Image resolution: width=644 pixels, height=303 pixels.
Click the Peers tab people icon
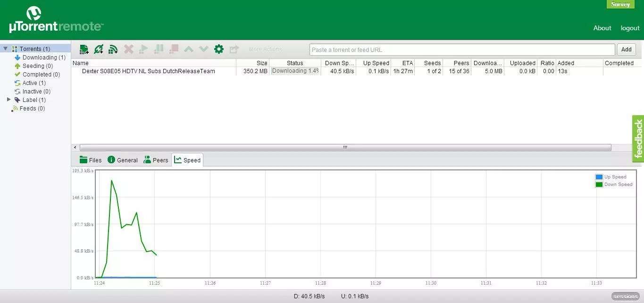[x=147, y=160]
